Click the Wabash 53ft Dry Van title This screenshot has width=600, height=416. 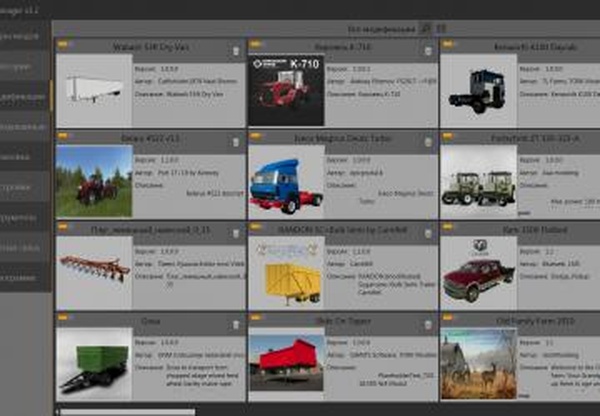tap(151, 47)
